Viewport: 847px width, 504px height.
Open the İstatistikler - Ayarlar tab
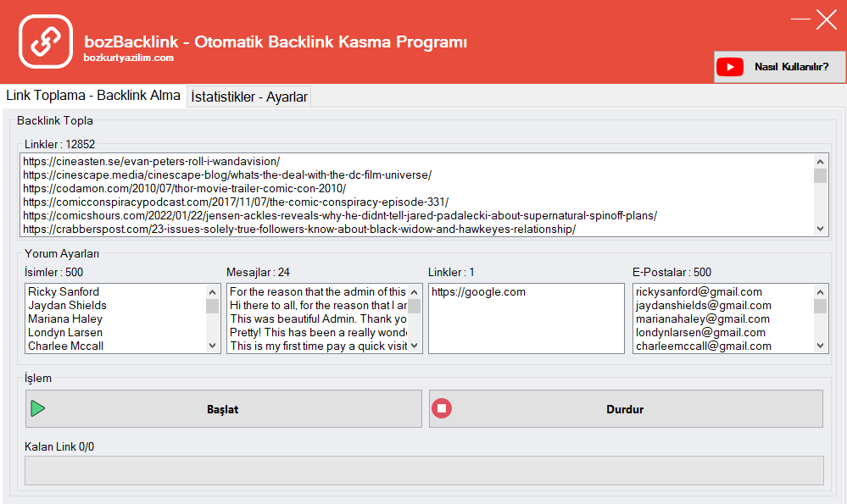tap(249, 97)
